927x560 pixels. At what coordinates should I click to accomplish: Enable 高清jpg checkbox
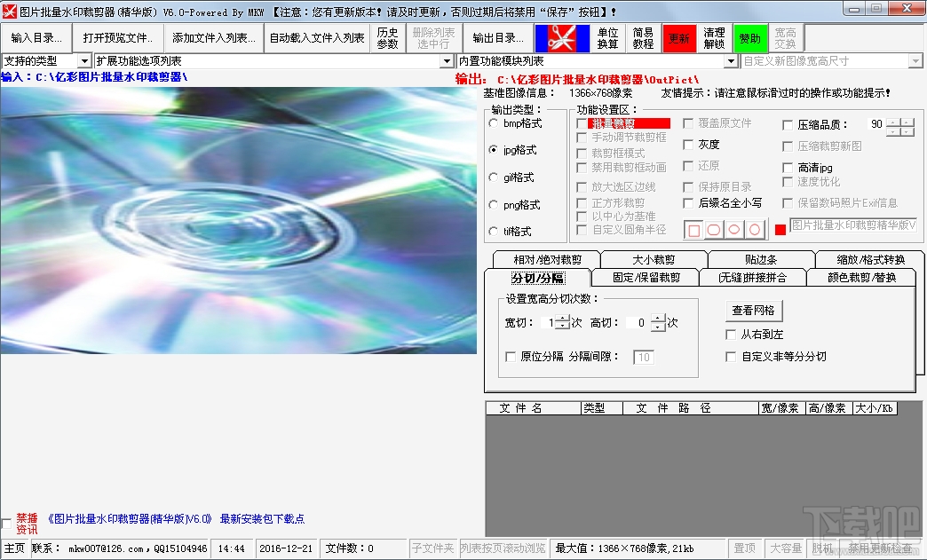(x=788, y=168)
